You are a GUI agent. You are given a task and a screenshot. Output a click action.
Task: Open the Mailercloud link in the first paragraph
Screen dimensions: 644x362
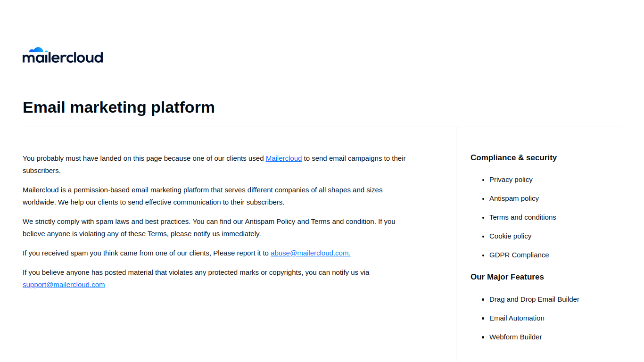[x=284, y=158]
